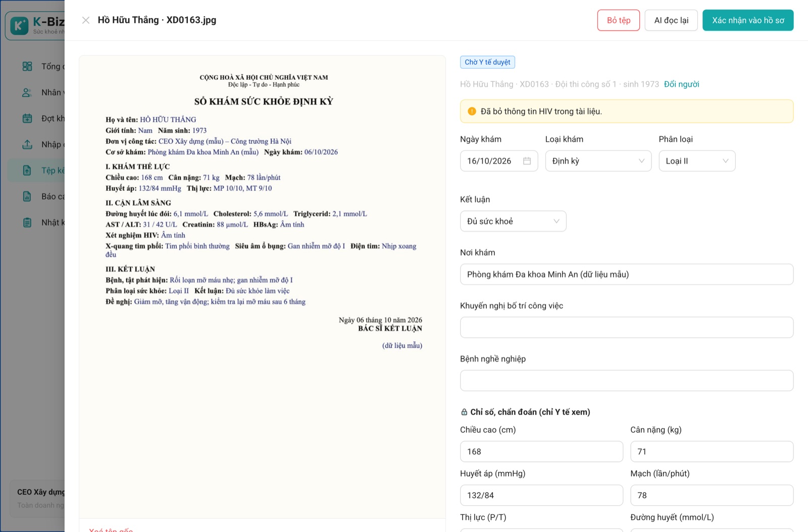The image size is (808, 532).
Task: Focus the Bệnh nghề nghiệp field
Action: 627,381
